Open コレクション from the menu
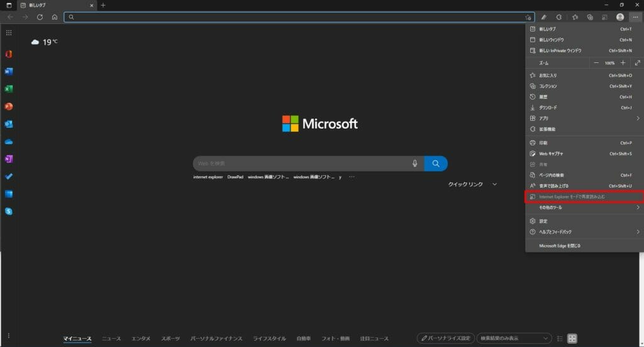 (584, 86)
